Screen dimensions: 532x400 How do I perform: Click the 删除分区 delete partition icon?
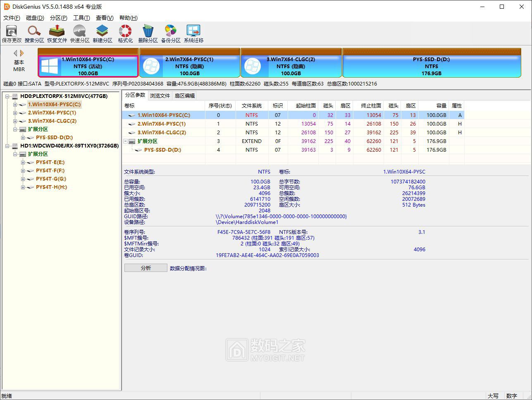pos(148,34)
